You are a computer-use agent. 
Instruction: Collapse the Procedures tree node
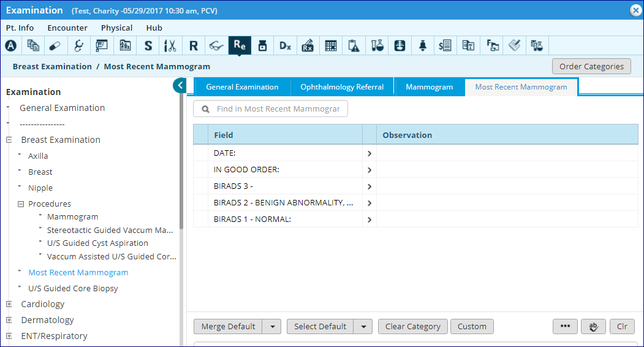tap(21, 204)
